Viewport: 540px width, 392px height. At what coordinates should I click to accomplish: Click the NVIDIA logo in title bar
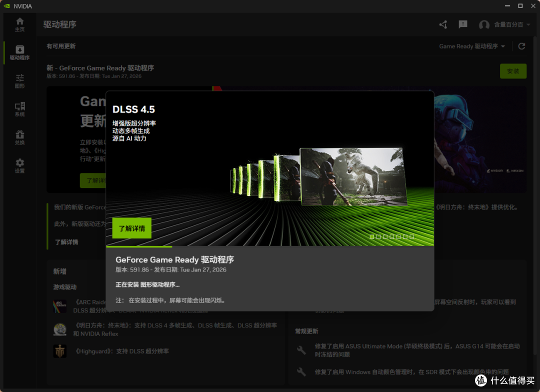click(7, 6)
